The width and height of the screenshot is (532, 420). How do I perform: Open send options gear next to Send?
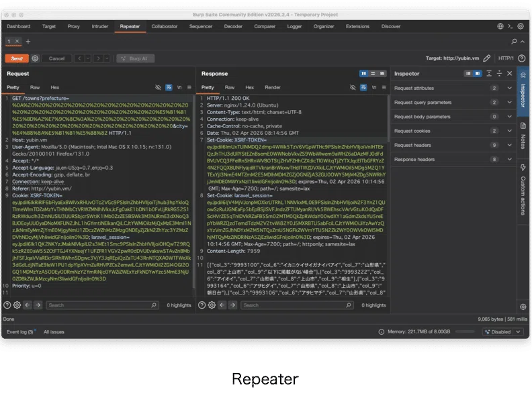pos(35,58)
